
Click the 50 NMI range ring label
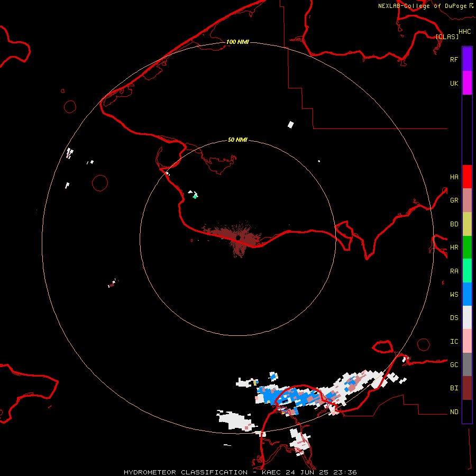[237, 140]
